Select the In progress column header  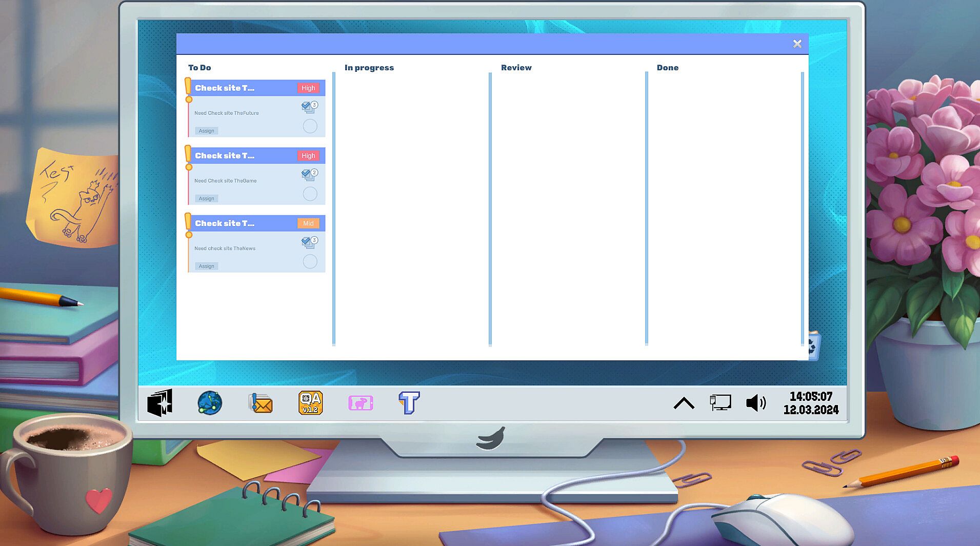[369, 68]
